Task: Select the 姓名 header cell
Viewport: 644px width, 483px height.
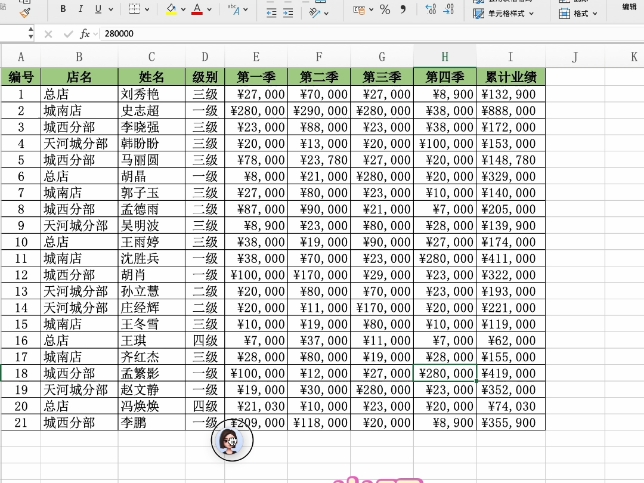Action: [152, 77]
